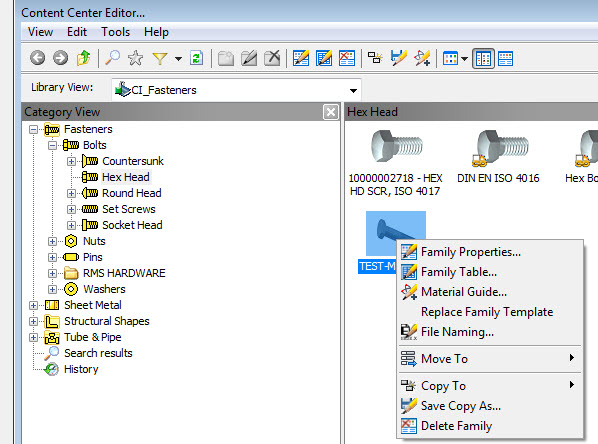Open the Search magnifier tool
This screenshot has width=598, height=444.
(x=113, y=58)
